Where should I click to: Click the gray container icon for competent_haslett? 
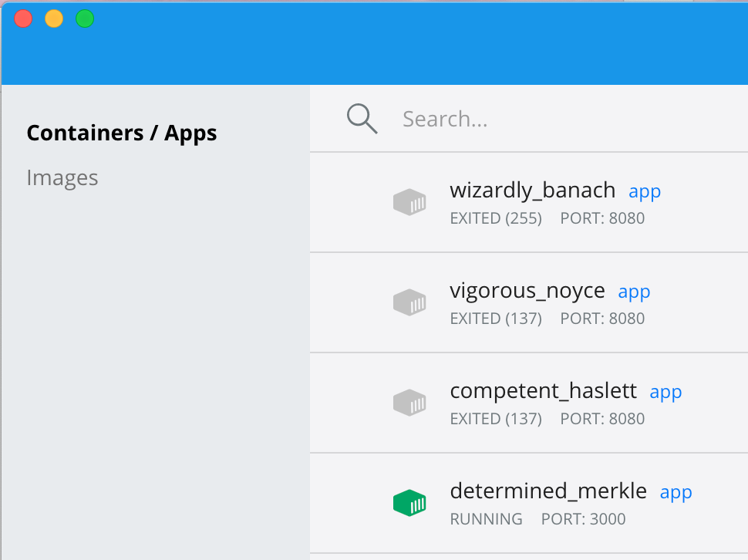[409, 403]
